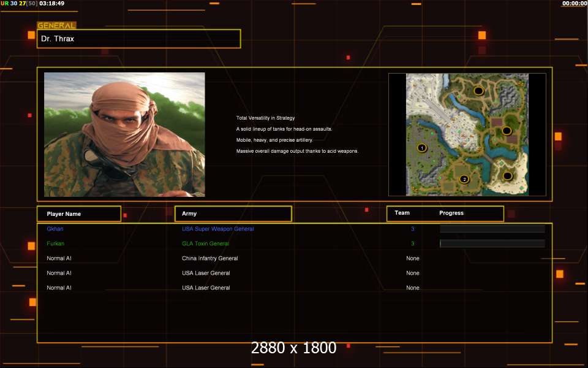
Task: Click GLA Toxin General army entry
Action: 205,243
